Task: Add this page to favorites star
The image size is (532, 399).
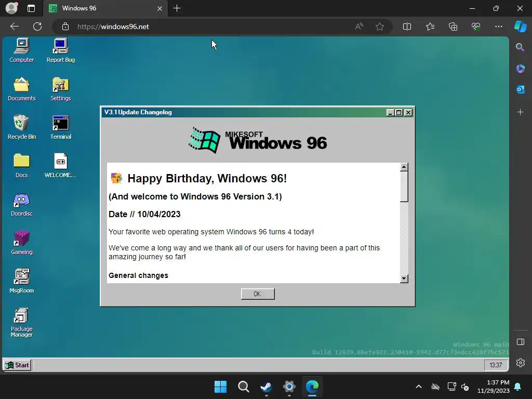Action: [380, 26]
